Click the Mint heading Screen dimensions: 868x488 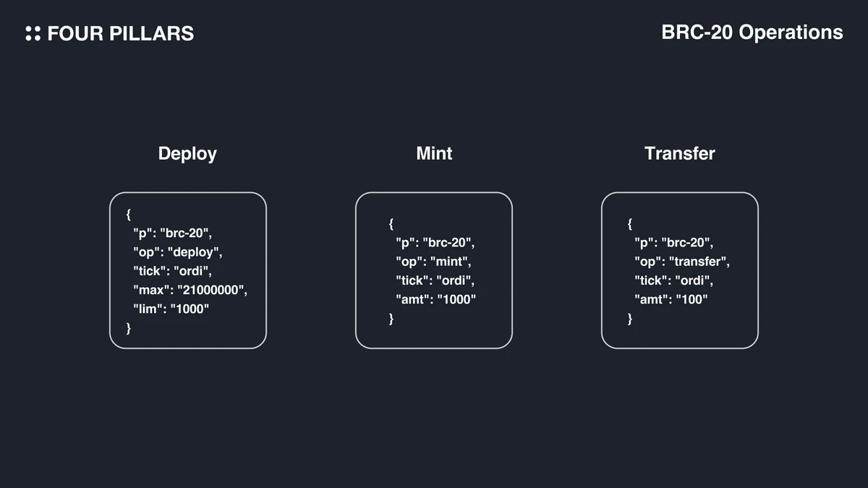pos(434,153)
